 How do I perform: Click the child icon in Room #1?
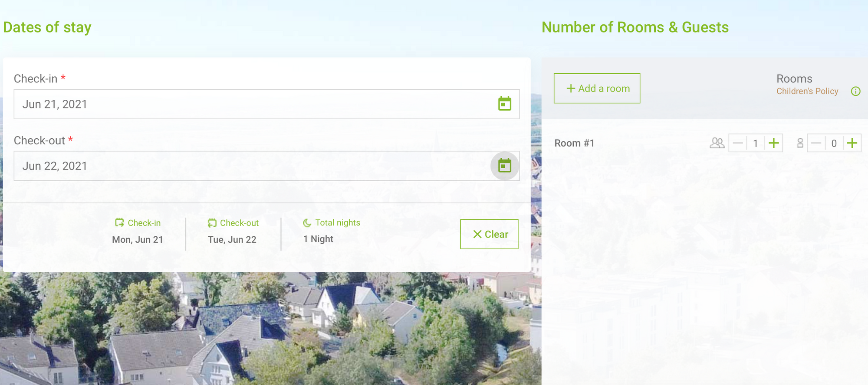(x=800, y=143)
